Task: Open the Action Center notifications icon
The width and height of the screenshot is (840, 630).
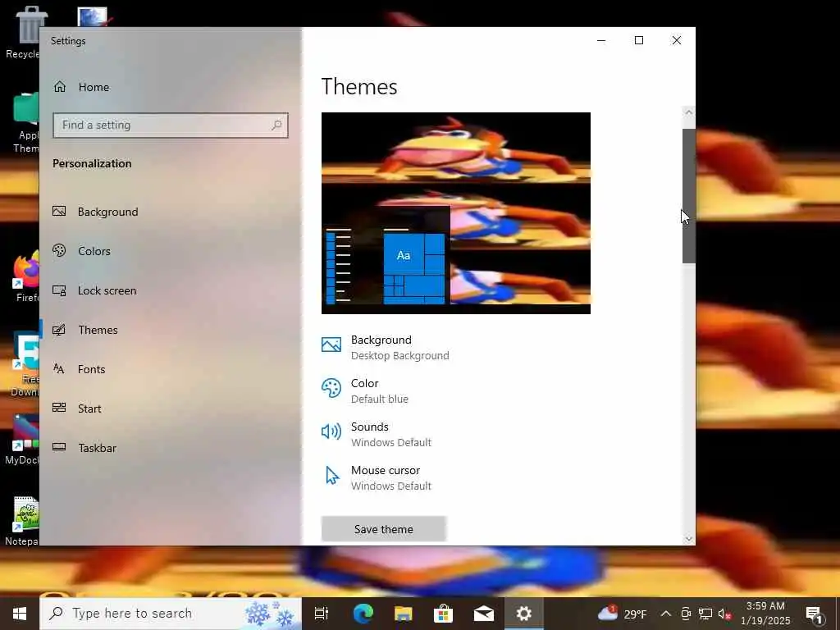Action: pos(814,614)
